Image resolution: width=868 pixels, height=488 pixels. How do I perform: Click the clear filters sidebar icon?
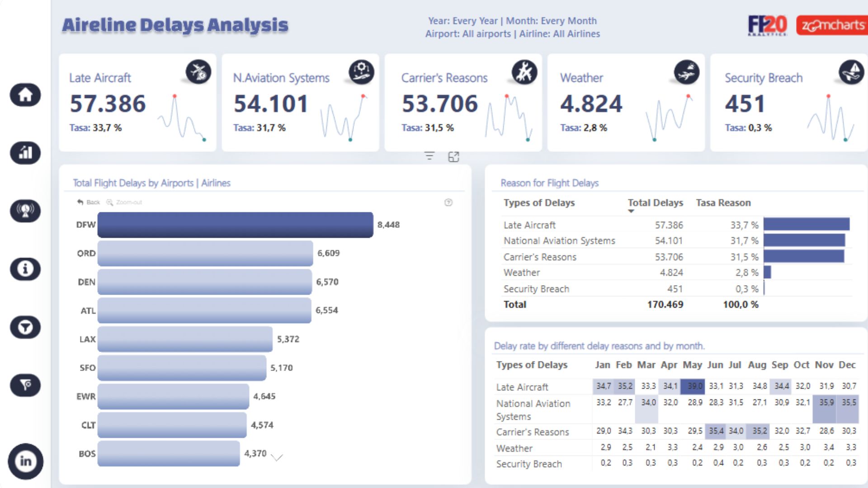pos(25,385)
